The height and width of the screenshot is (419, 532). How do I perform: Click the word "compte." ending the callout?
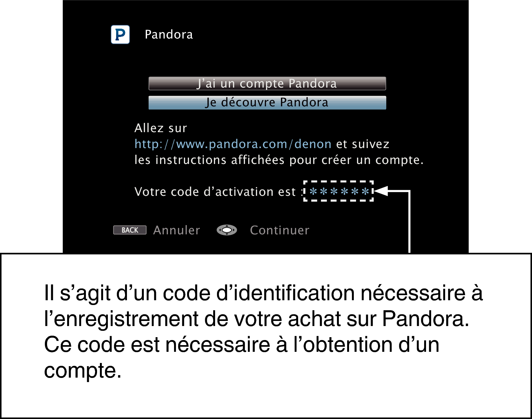83,371
